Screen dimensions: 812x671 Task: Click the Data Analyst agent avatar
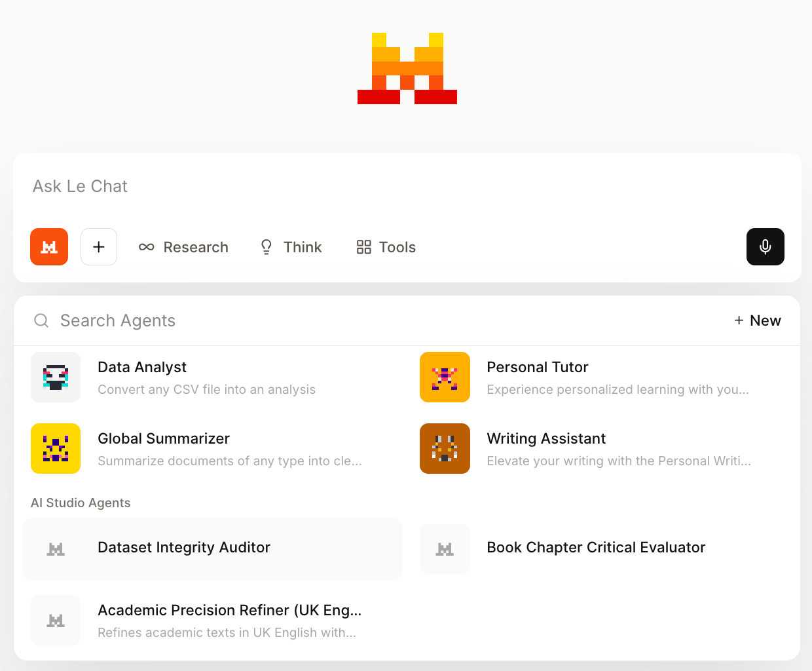[56, 377]
